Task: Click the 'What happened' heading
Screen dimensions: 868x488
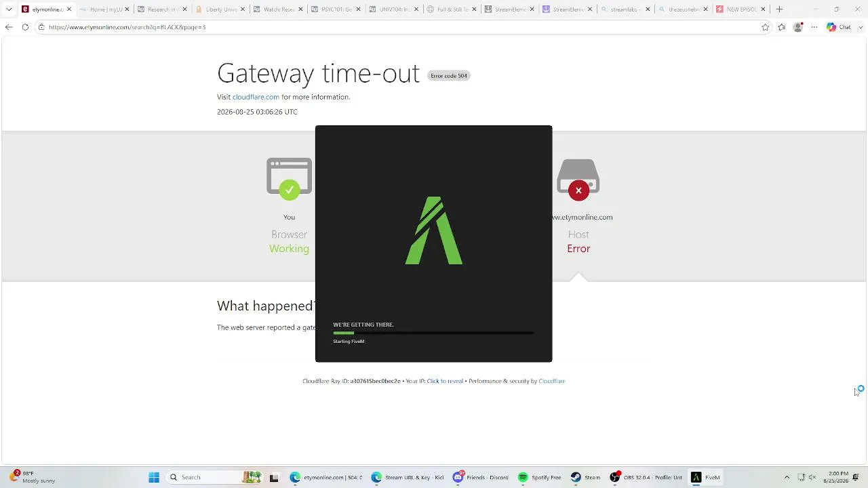Action: click(266, 306)
